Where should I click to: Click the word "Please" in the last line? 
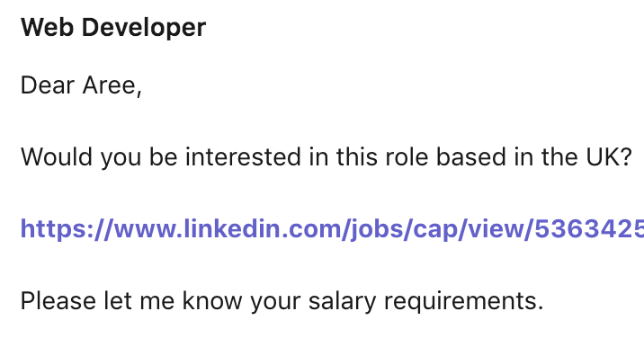pos(58,300)
